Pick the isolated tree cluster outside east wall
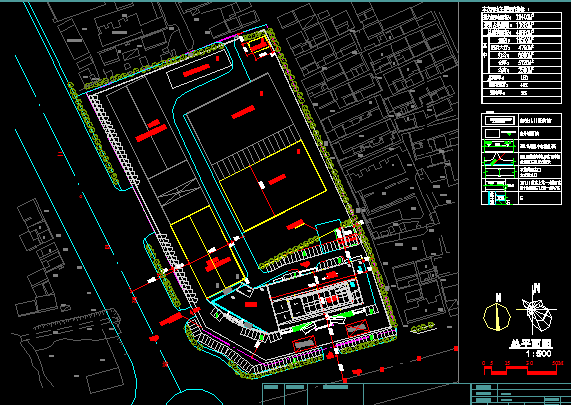Viewport: 571px width, 405px height. coord(423,327)
